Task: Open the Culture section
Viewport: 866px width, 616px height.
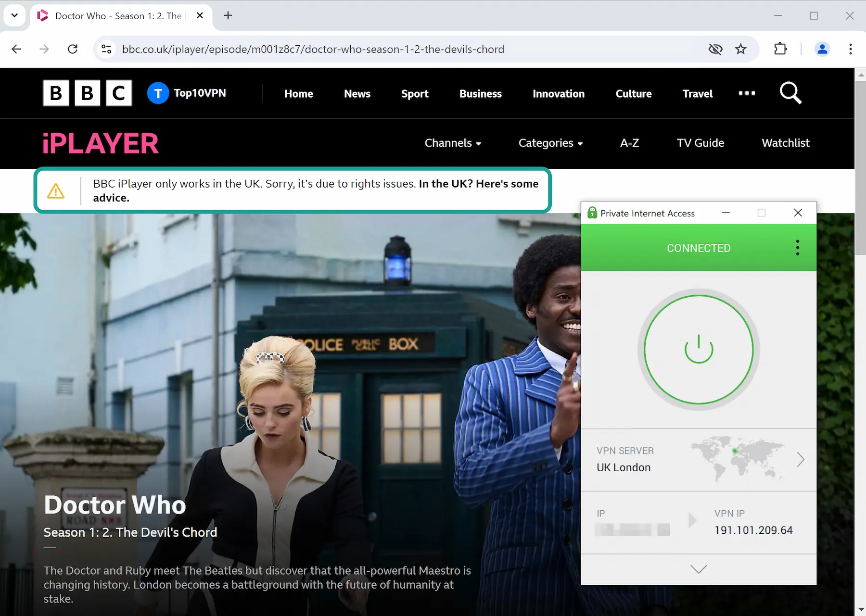Action: (x=634, y=94)
